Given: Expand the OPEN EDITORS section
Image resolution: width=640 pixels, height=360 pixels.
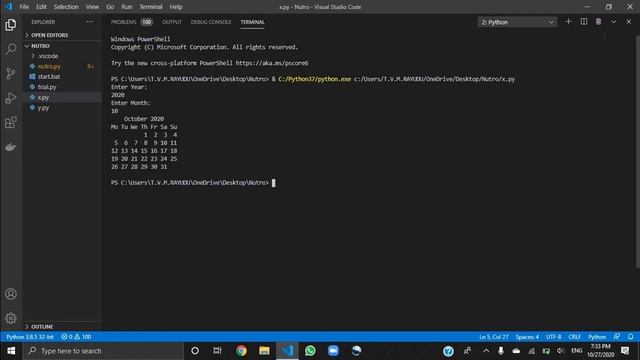Looking at the screenshot, I should 49,35.
